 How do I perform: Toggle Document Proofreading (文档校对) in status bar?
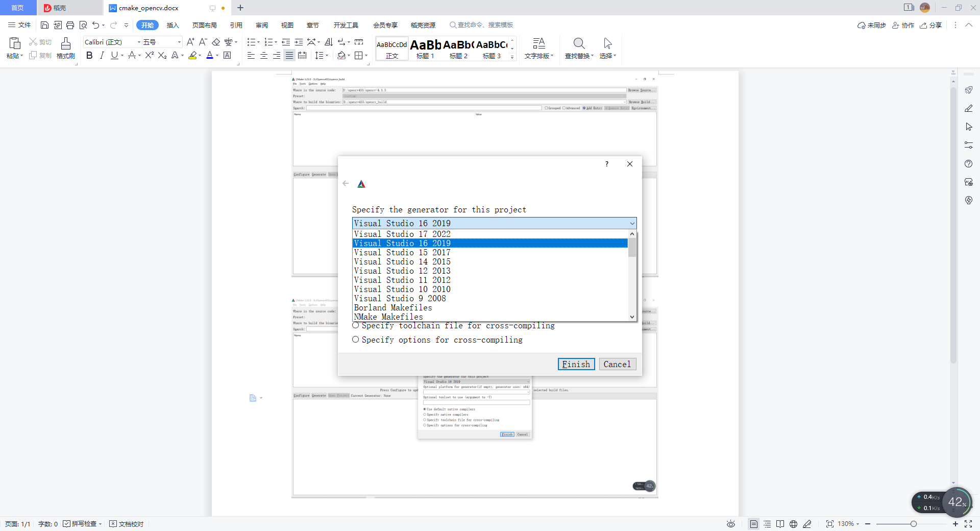(127, 524)
